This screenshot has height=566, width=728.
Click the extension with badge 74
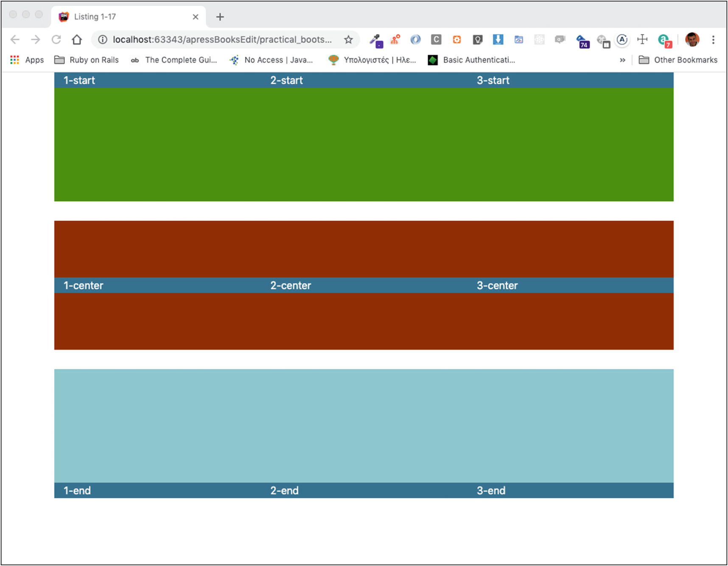[582, 41]
